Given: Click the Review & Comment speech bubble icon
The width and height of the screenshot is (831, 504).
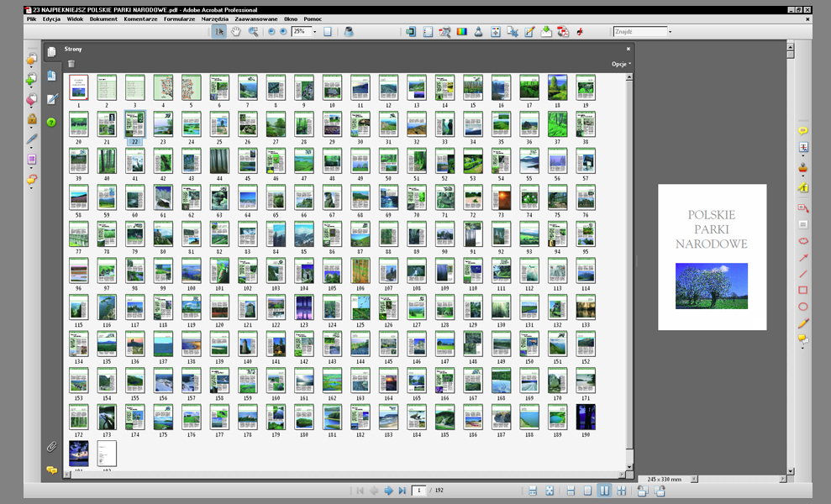Looking at the screenshot, I should [x=31, y=180].
